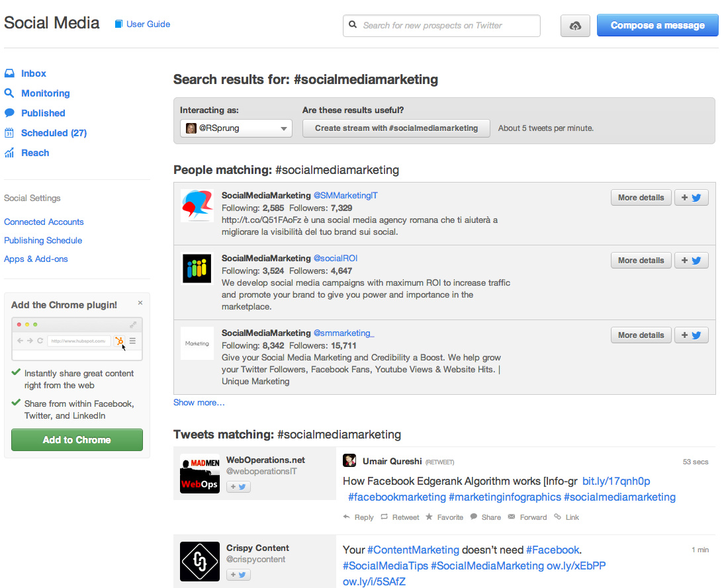Open the ow.ly/i/5SAfZ link

point(374,581)
